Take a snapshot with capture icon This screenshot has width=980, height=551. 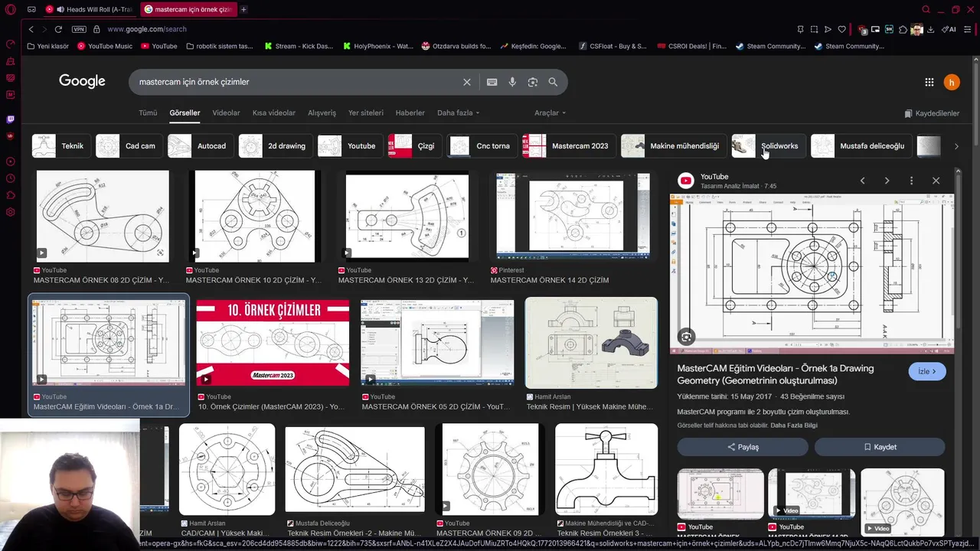pyautogui.click(x=814, y=29)
